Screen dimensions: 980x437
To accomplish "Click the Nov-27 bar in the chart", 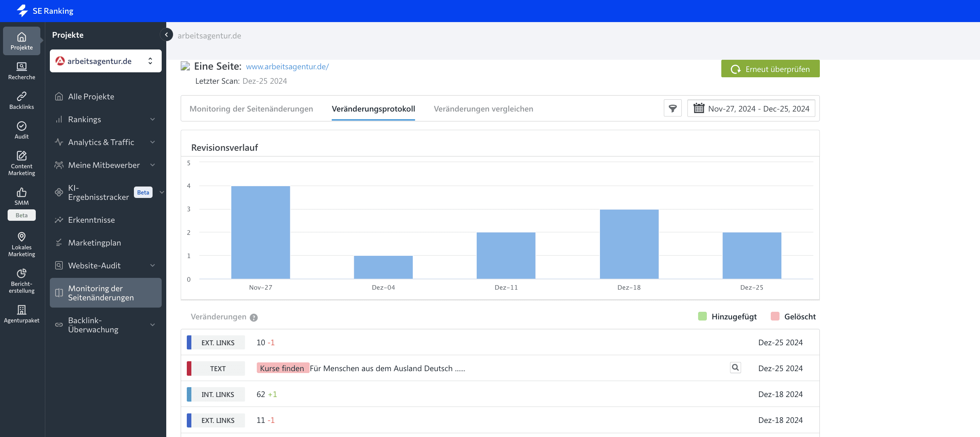I will 261,233.
